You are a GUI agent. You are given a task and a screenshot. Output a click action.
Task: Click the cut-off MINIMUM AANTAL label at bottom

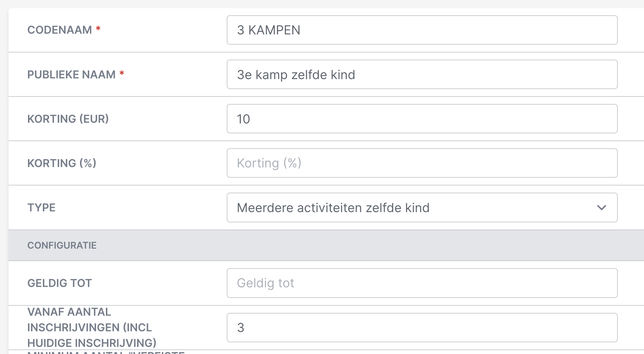click(106, 352)
